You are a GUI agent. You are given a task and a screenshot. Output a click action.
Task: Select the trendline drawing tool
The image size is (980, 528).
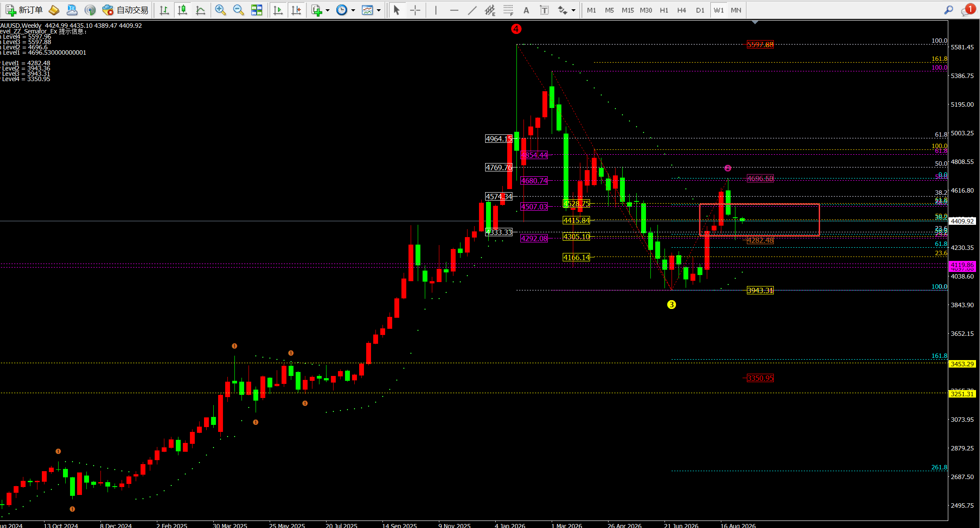pos(472,10)
